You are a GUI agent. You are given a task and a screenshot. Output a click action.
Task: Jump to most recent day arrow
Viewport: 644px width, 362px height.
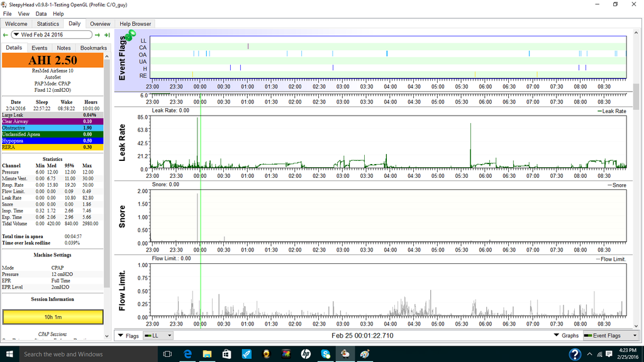coord(107,35)
